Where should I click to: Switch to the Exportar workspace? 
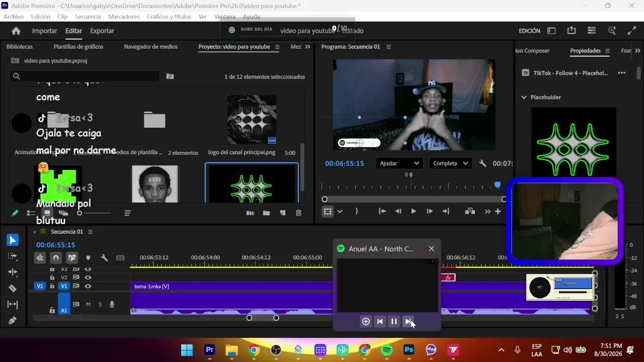(x=102, y=31)
